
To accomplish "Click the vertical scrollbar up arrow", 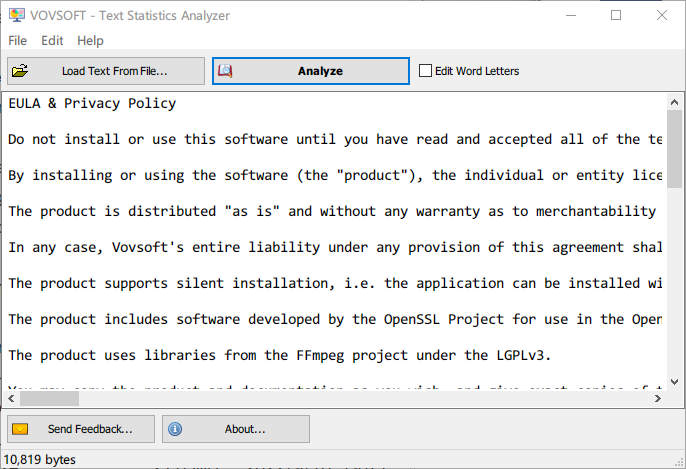I will pos(674,102).
